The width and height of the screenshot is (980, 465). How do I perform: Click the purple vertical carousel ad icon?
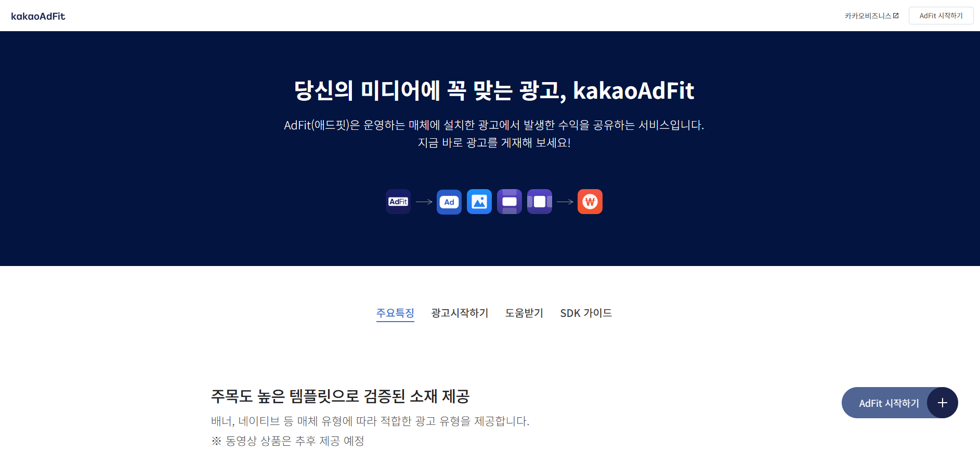coord(509,202)
